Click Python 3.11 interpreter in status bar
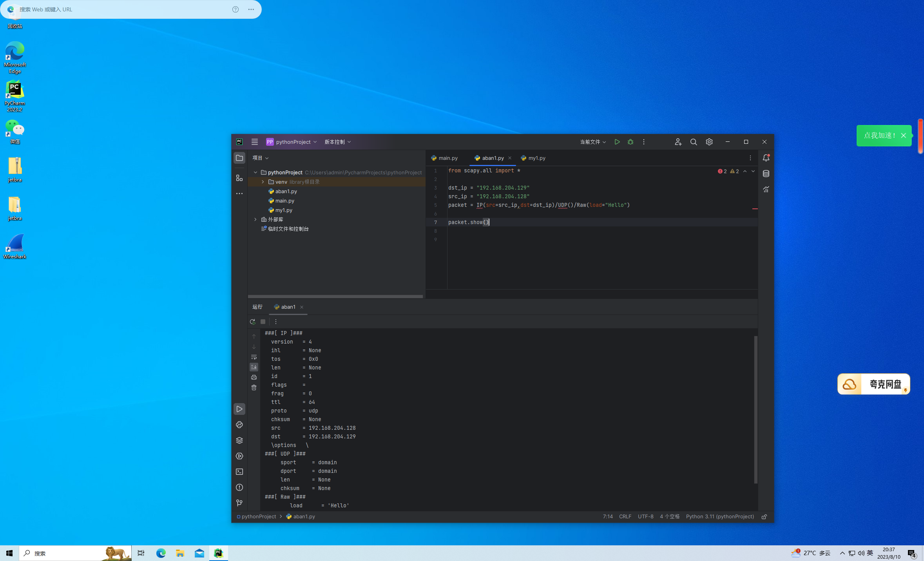Screen dimensions: 924x561 click(x=720, y=516)
